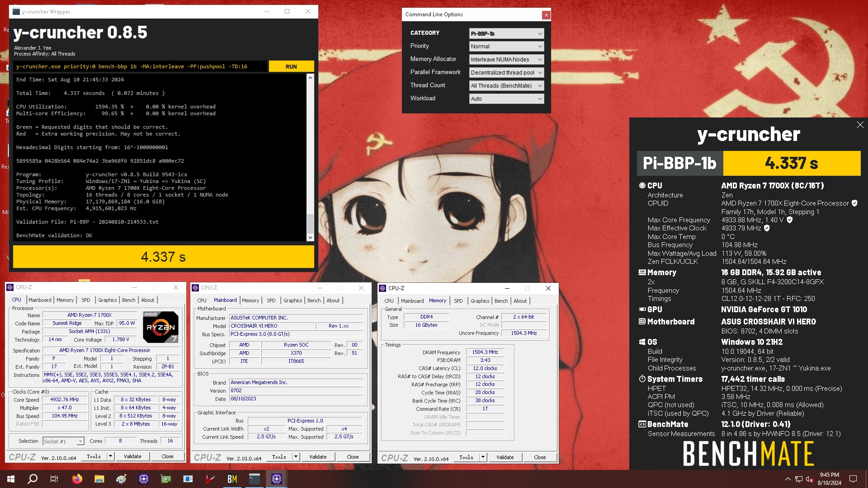Click the taskbar clock showing 9:45 PM
The image size is (868, 488).
(x=829, y=479)
